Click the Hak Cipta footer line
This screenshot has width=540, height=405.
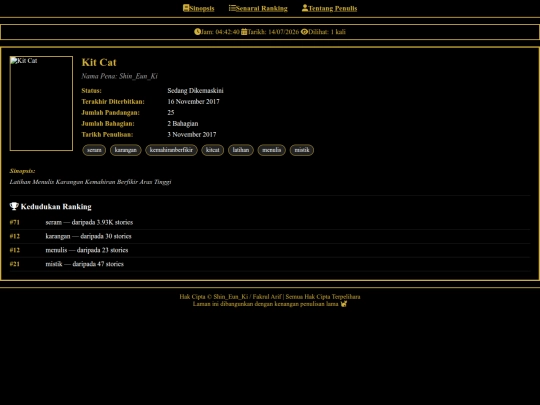270,297
